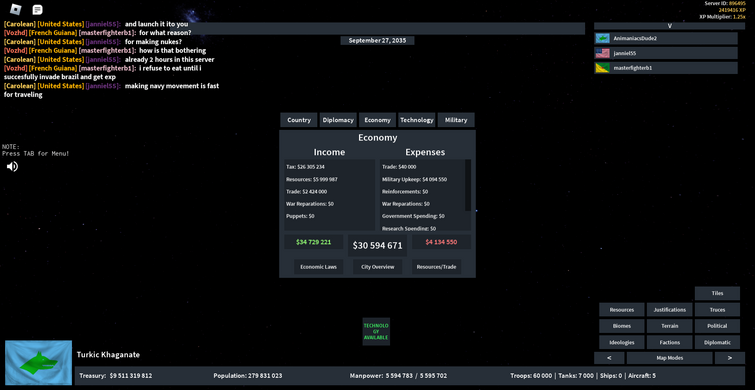Open the Roblox menu icon

(16, 9)
